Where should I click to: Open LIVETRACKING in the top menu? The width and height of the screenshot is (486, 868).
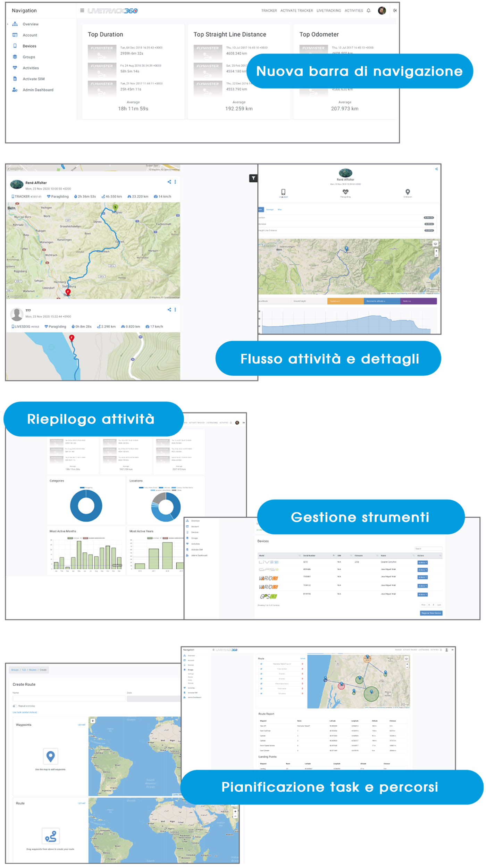click(x=328, y=11)
